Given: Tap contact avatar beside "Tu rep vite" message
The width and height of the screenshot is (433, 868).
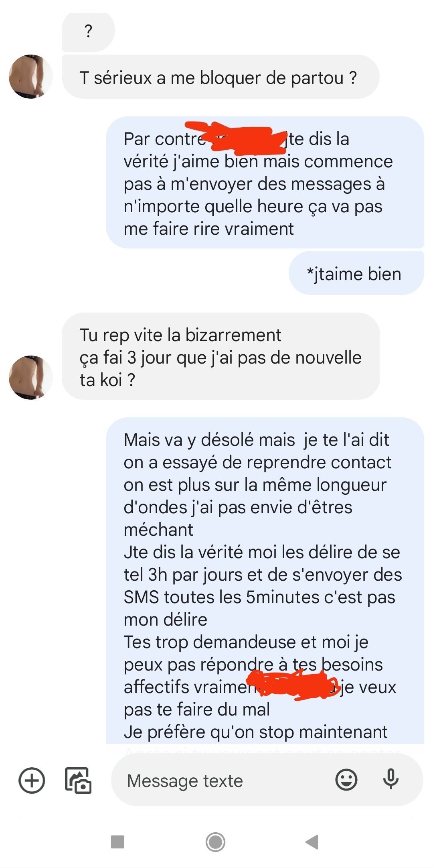Looking at the screenshot, I should point(31,377).
